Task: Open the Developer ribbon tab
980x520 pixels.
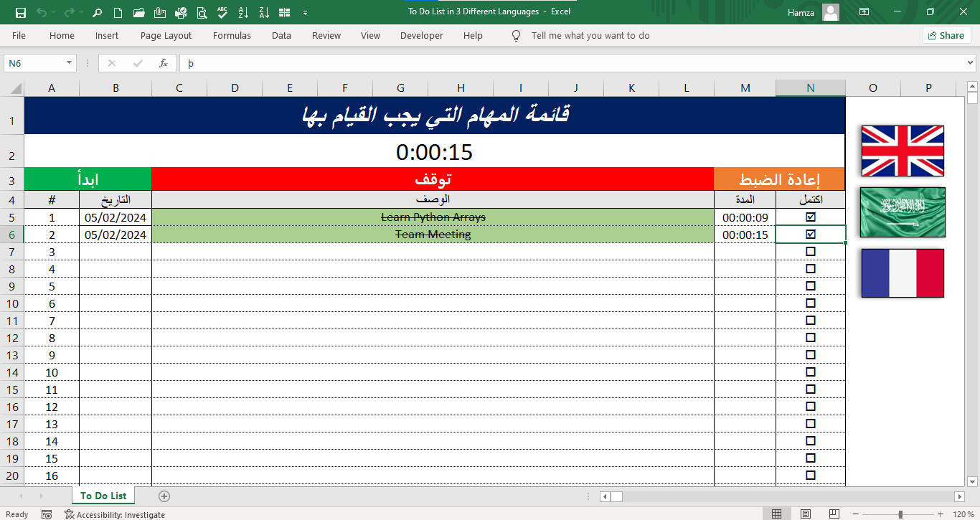Action: (x=421, y=35)
